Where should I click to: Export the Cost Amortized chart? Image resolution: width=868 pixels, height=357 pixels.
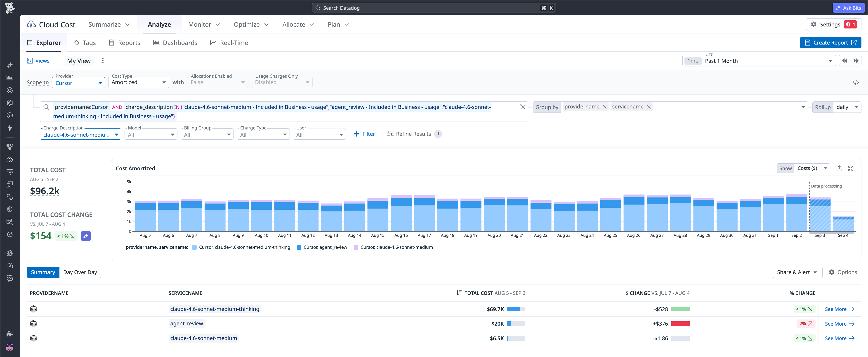[839, 168]
